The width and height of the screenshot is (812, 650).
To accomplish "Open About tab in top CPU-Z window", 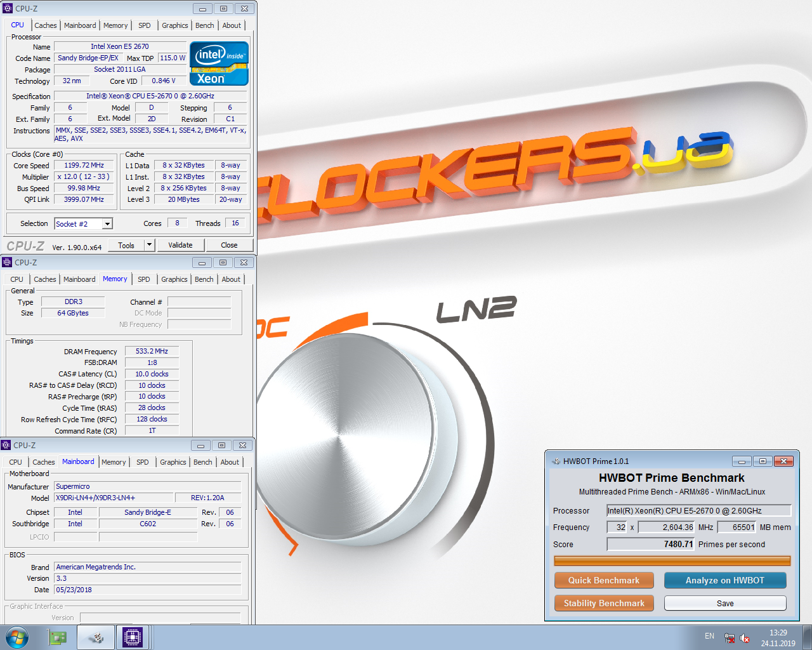I will [x=232, y=25].
